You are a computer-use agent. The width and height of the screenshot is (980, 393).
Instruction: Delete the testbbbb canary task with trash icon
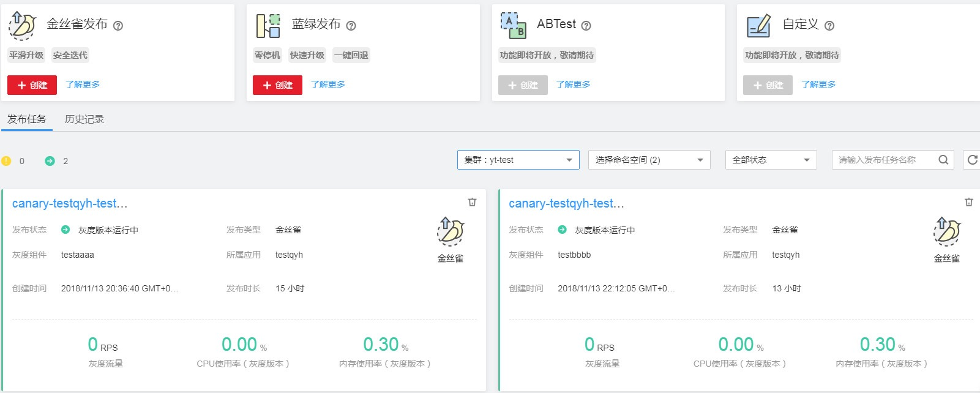[968, 202]
